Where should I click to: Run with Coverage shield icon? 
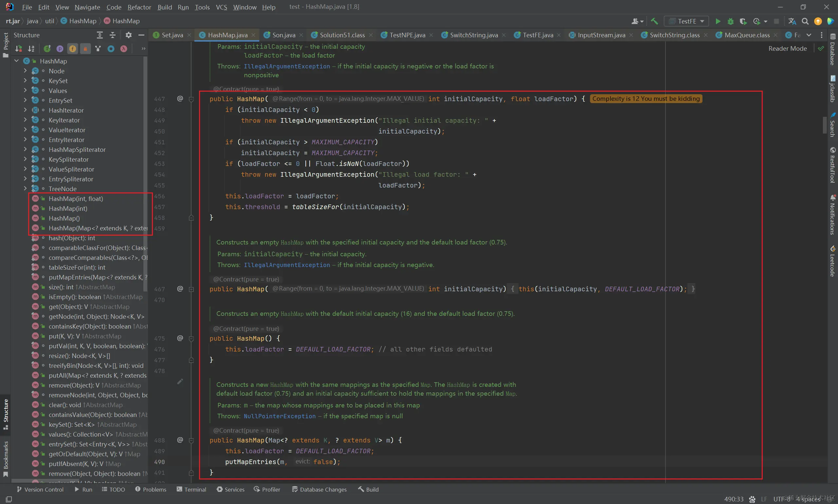point(743,21)
